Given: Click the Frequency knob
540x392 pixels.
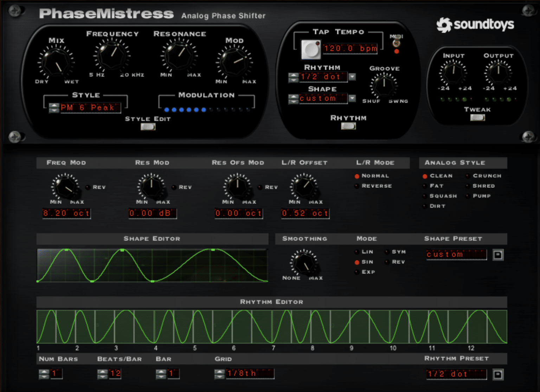Looking at the screenshot, I should 112,56.
